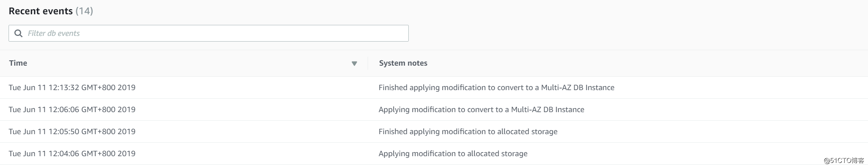Select the 12:05:50 event timestamp

point(72,132)
